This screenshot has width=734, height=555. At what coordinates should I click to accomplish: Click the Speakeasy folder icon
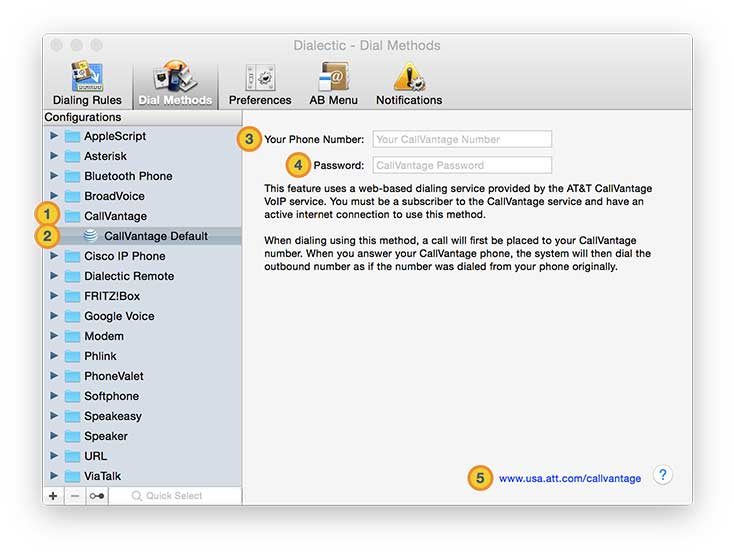(72, 416)
